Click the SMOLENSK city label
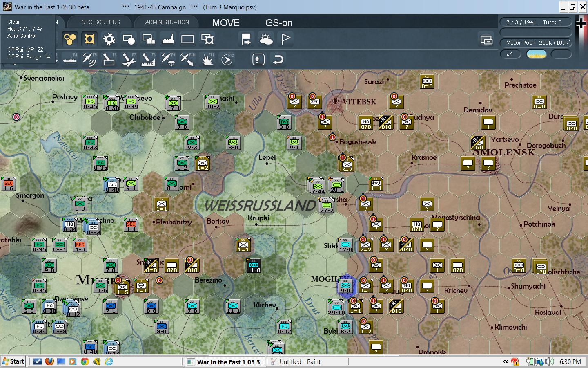588x368 pixels. tap(503, 152)
